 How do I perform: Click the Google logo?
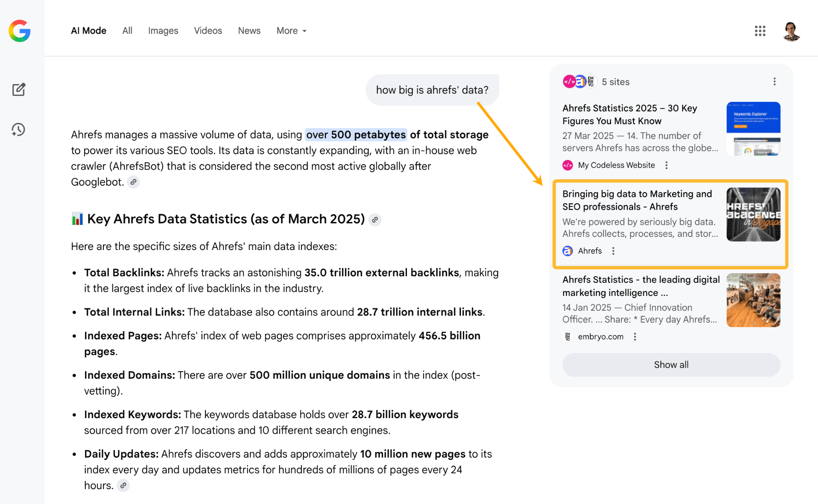click(19, 31)
